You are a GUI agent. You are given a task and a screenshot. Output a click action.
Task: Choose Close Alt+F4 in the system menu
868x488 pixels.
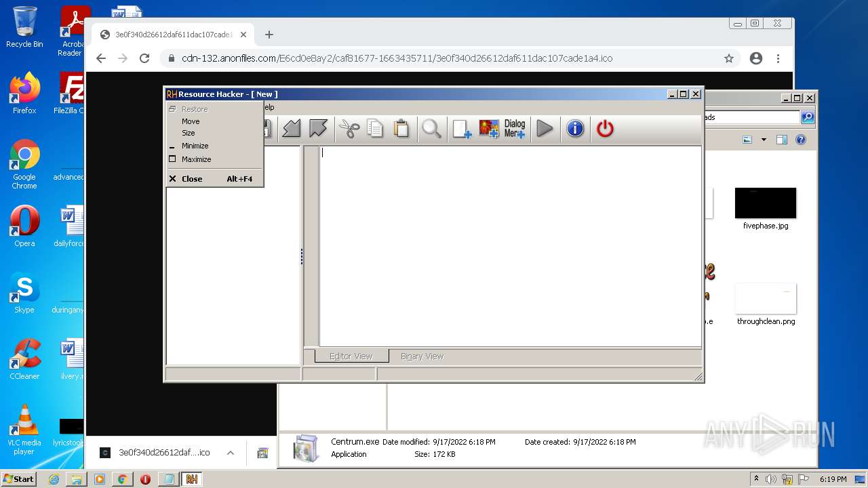point(214,179)
